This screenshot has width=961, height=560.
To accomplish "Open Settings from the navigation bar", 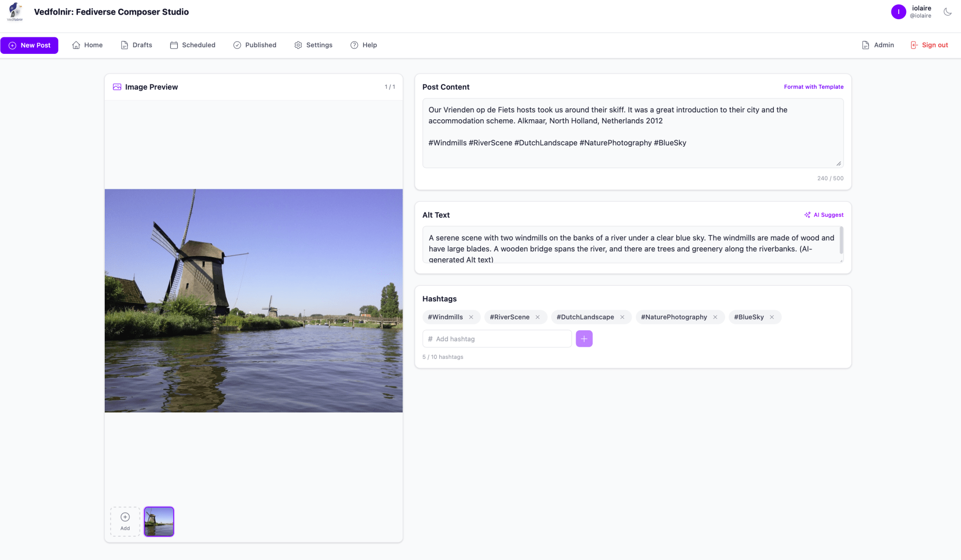I will coord(313,45).
